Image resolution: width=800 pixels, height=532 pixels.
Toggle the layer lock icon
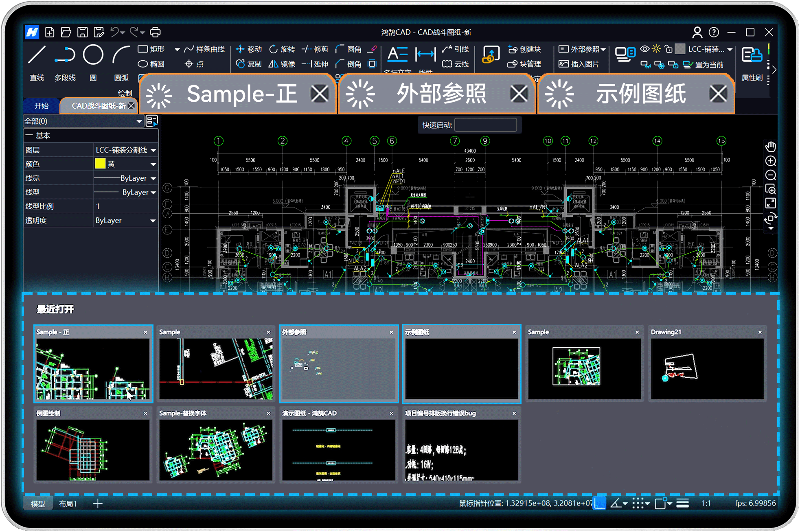[x=668, y=49]
